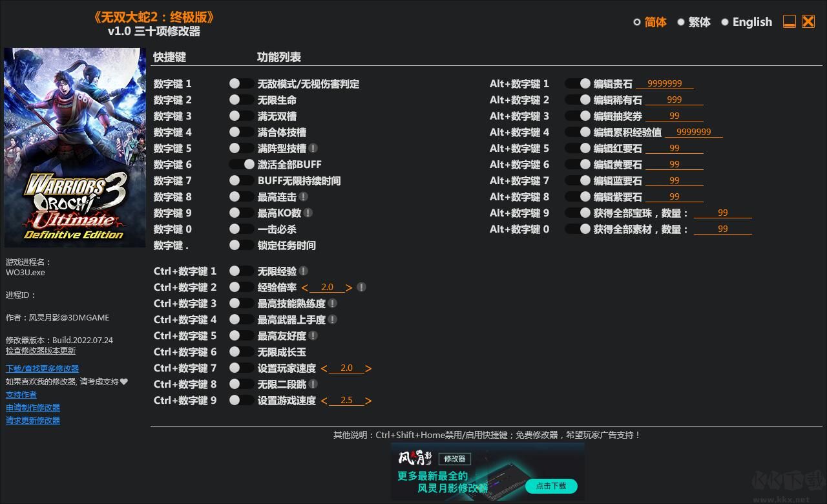Open the 检查修改器版本更新 link

pos(39,350)
